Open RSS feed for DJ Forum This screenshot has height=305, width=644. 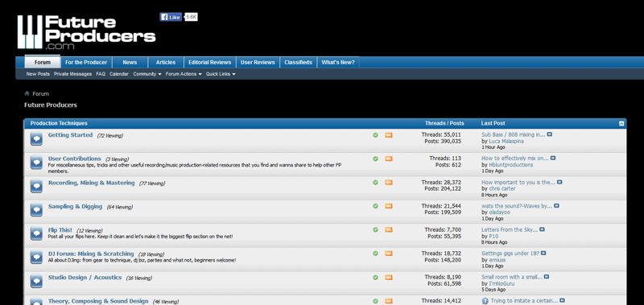389,253
